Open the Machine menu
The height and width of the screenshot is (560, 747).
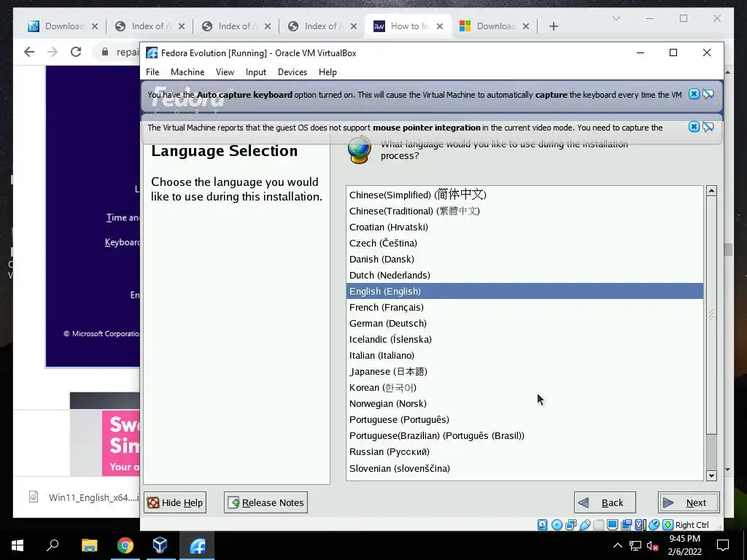tap(187, 72)
